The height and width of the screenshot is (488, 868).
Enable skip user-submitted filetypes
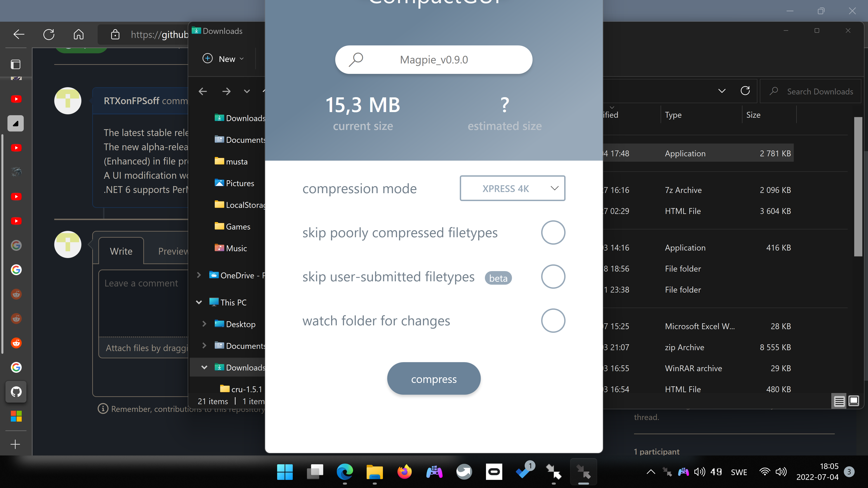click(x=553, y=277)
